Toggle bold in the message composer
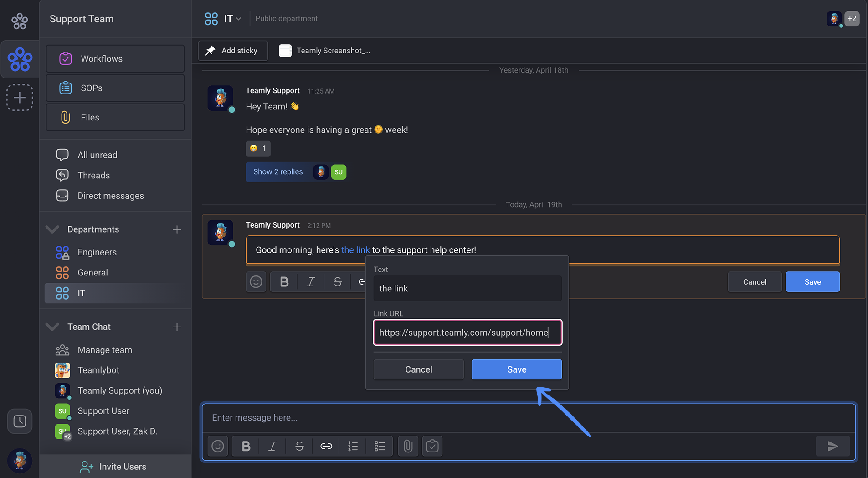This screenshot has width=868, height=478. coord(246,446)
